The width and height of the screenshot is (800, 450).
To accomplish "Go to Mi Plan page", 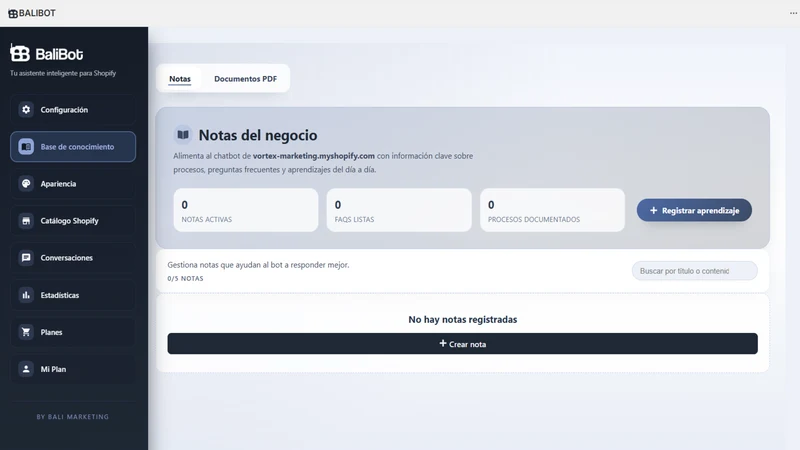I will pyautogui.click(x=73, y=369).
